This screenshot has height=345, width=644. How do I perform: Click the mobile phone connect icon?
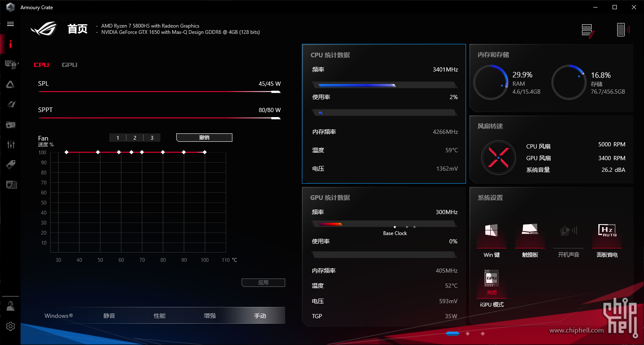coord(623,30)
